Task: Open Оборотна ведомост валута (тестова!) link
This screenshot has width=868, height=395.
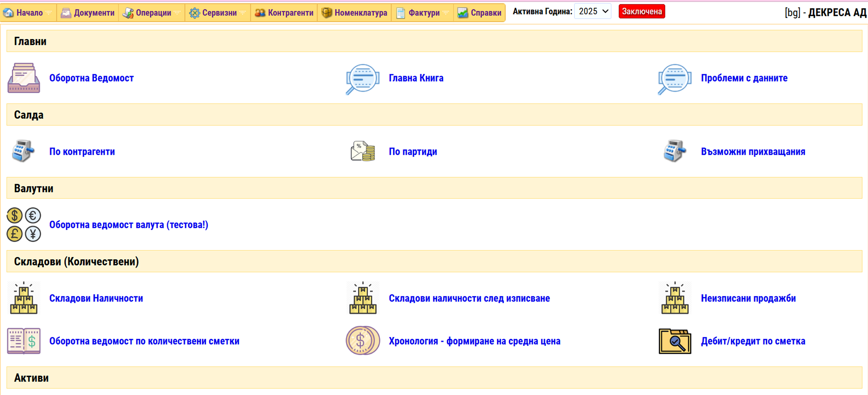Action: pyautogui.click(x=129, y=225)
